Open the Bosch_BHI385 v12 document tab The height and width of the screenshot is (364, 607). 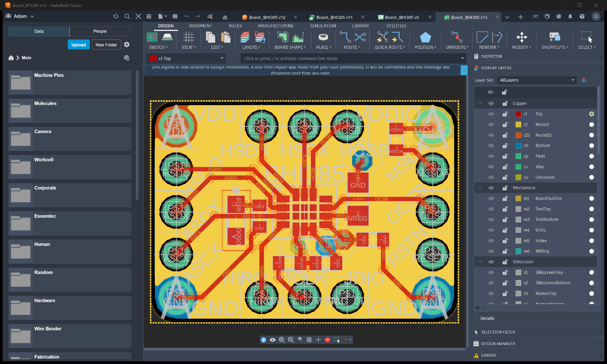click(267, 17)
